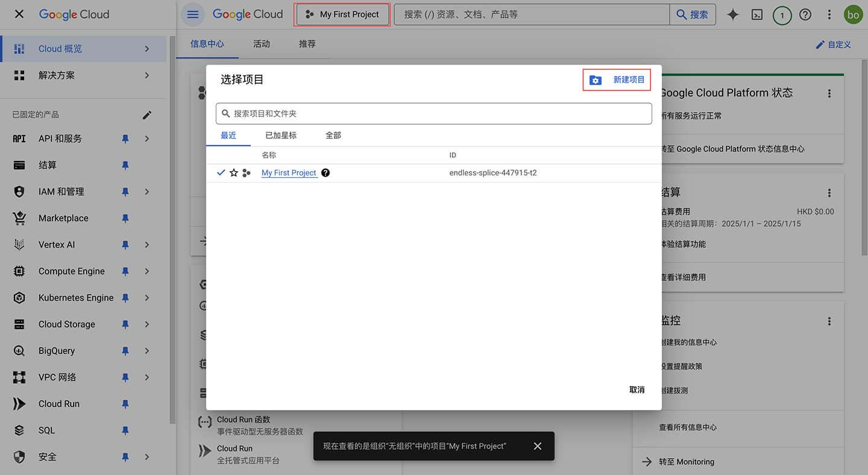
Task: Click the Vertex AI icon
Action: 19,245
